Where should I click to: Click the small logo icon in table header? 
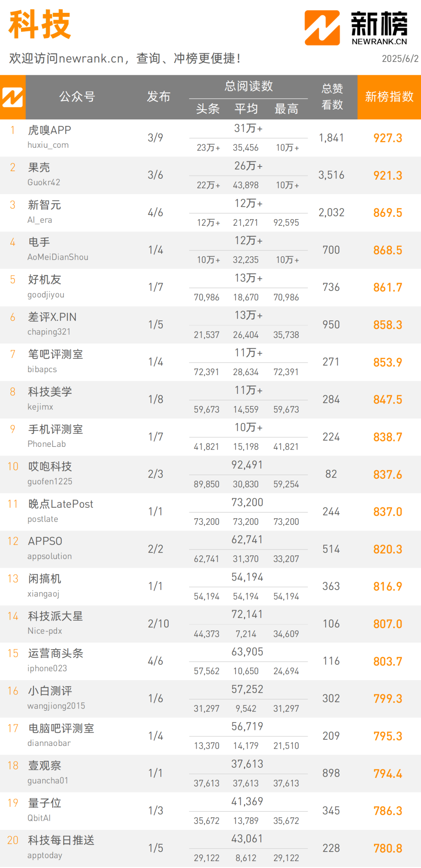click(12, 97)
